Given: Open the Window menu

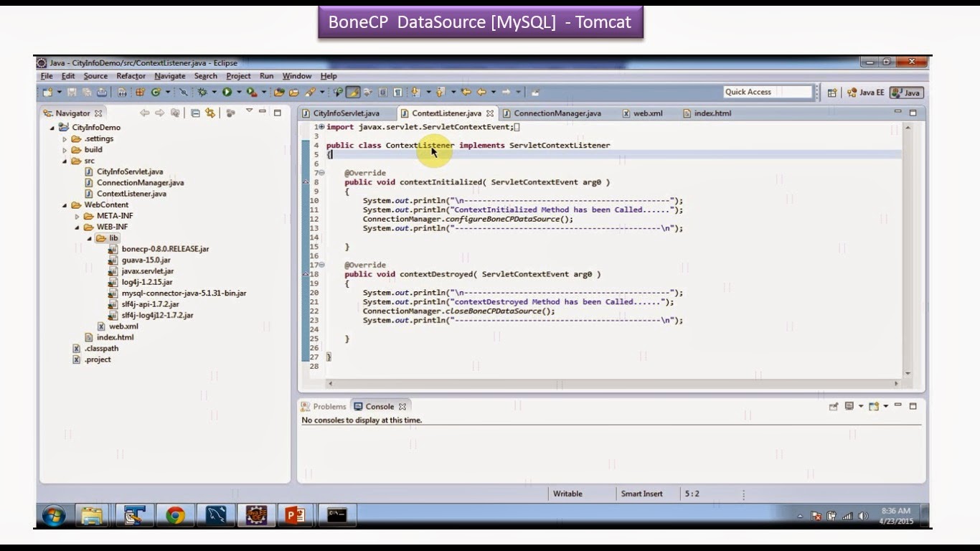Looking at the screenshot, I should 296,76.
